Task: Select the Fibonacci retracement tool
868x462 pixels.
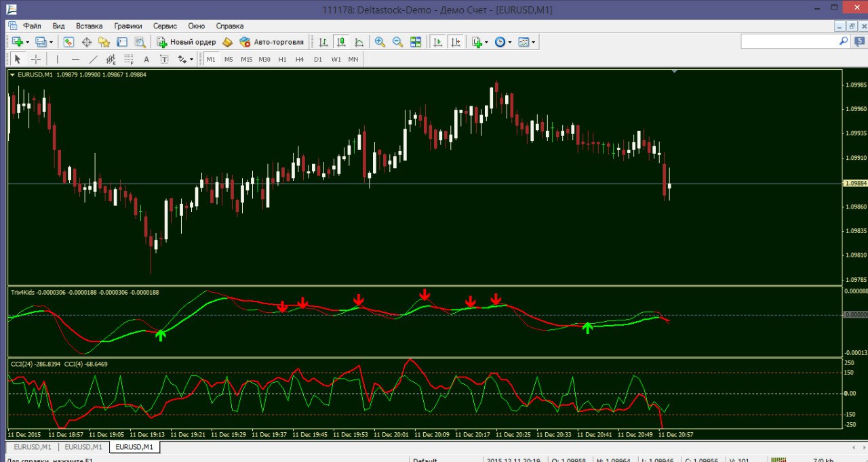Action: click(x=128, y=60)
